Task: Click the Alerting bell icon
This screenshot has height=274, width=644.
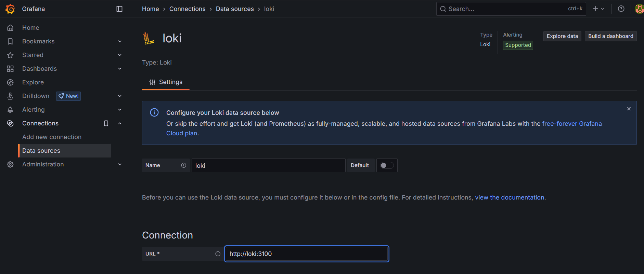Action: (10, 110)
